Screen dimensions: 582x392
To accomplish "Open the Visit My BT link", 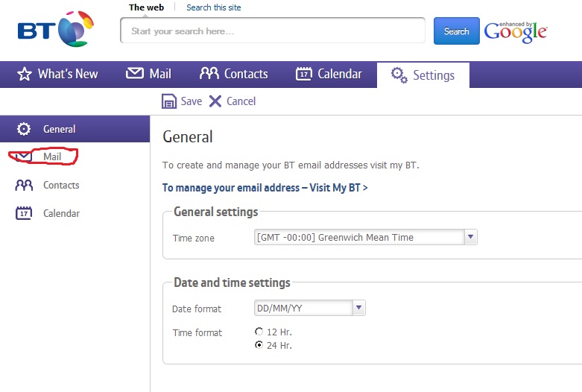I will click(265, 188).
